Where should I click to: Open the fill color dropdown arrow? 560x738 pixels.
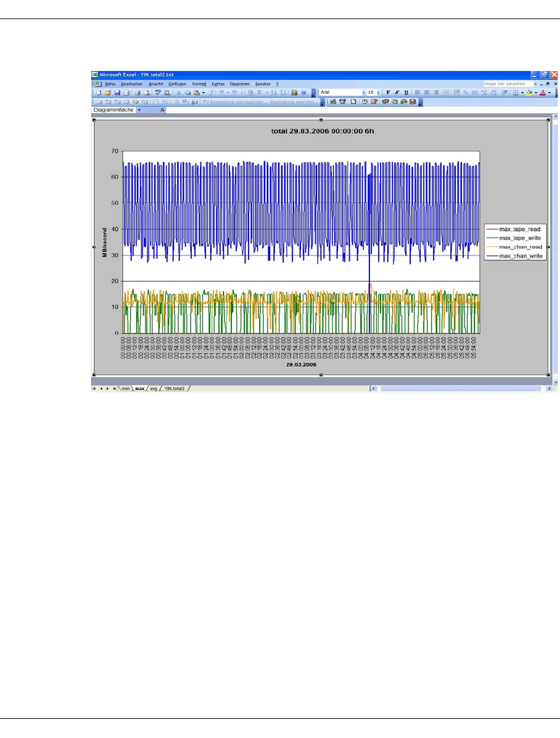pyautogui.click(x=536, y=93)
